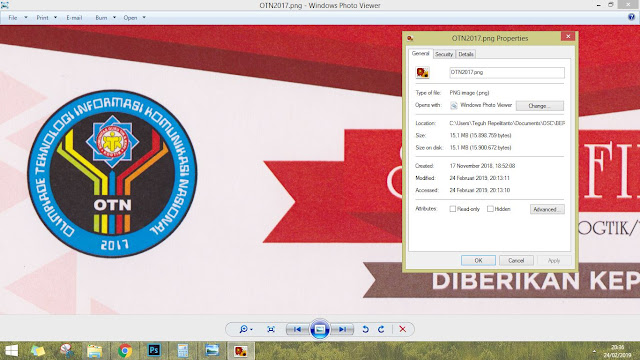Screen dimensions: 640x360
Task: Go to the previous photo
Action: [x=298, y=329]
